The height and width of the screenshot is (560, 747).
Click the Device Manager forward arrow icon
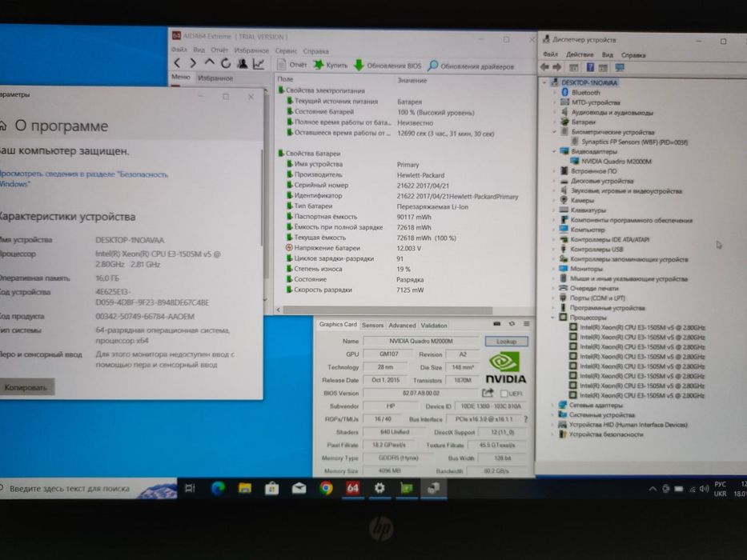[x=556, y=68]
